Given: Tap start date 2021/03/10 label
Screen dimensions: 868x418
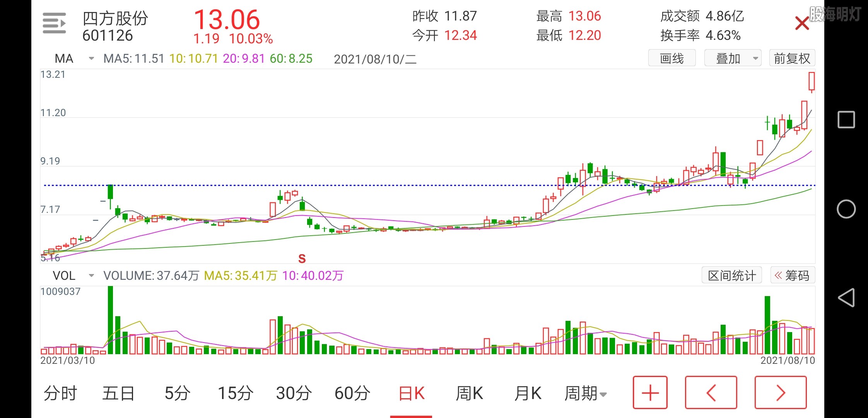Looking at the screenshot, I should (x=67, y=360).
